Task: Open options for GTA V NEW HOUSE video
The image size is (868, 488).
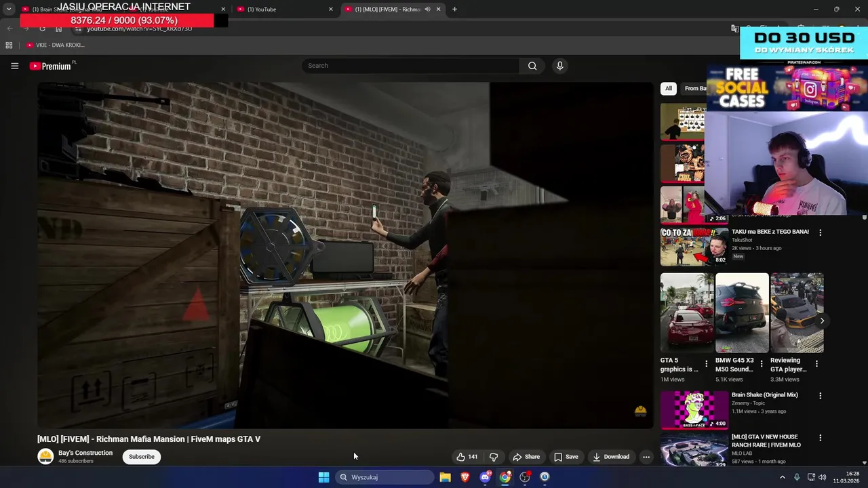Action: pyautogui.click(x=820, y=438)
